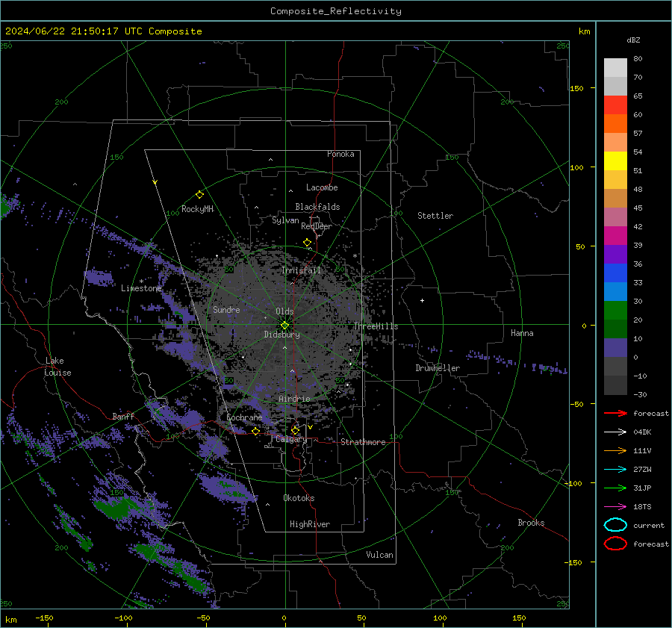Click the Didsbury city label

[x=281, y=335]
